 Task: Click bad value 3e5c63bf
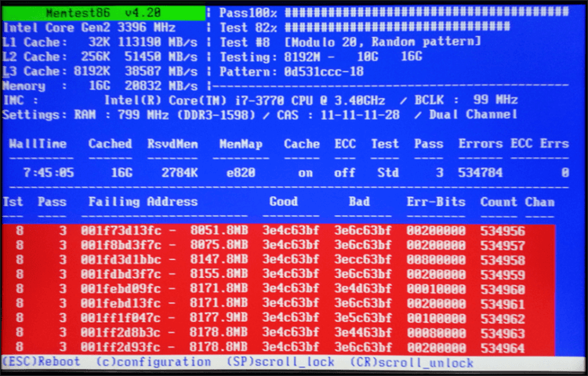[363, 318]
